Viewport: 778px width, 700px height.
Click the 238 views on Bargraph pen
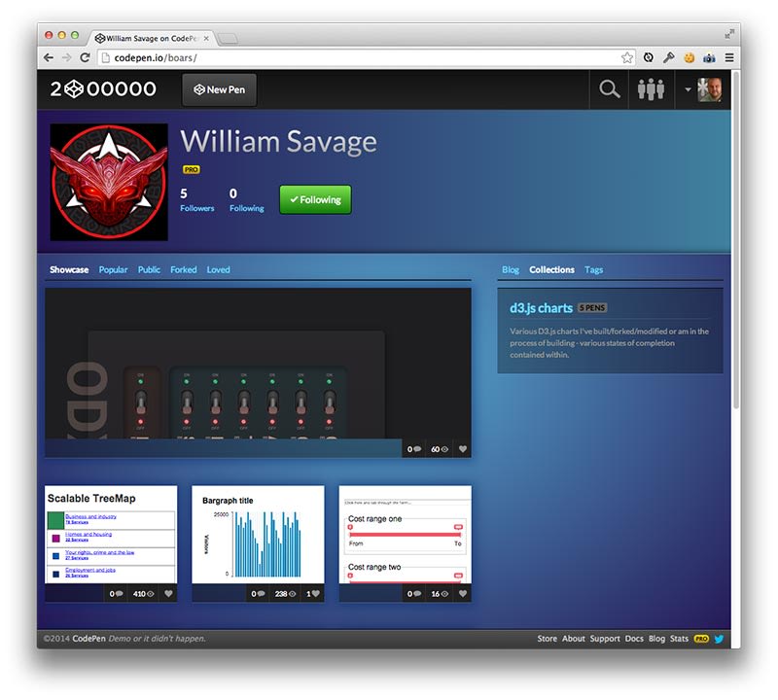point(285,594)
